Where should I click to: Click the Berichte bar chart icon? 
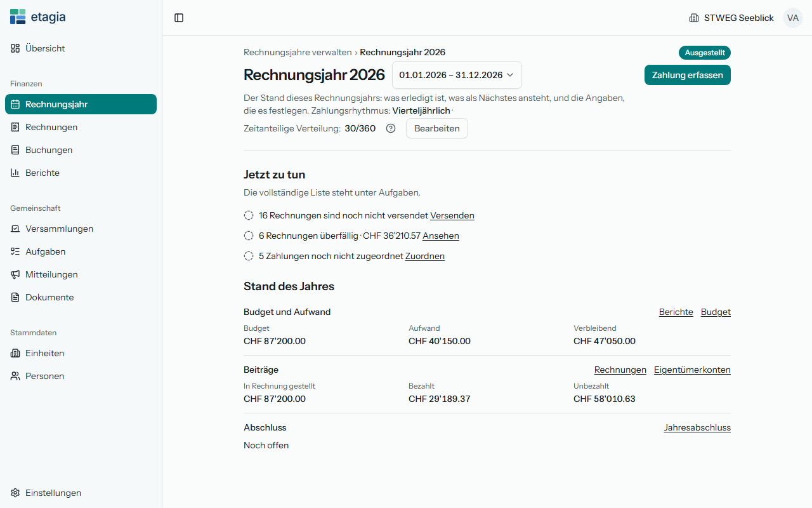(x=15, y=173)
